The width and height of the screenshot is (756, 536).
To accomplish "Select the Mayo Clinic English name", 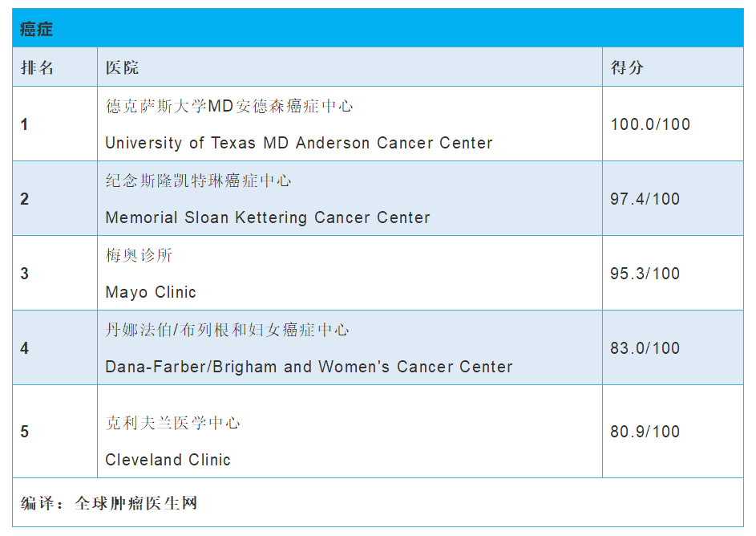I will [x=151, y=293].
